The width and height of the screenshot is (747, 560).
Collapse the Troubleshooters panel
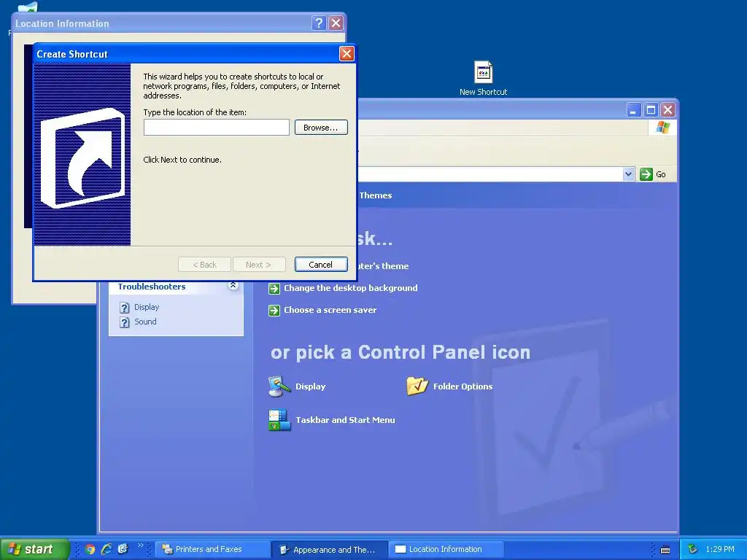[233, 286]
